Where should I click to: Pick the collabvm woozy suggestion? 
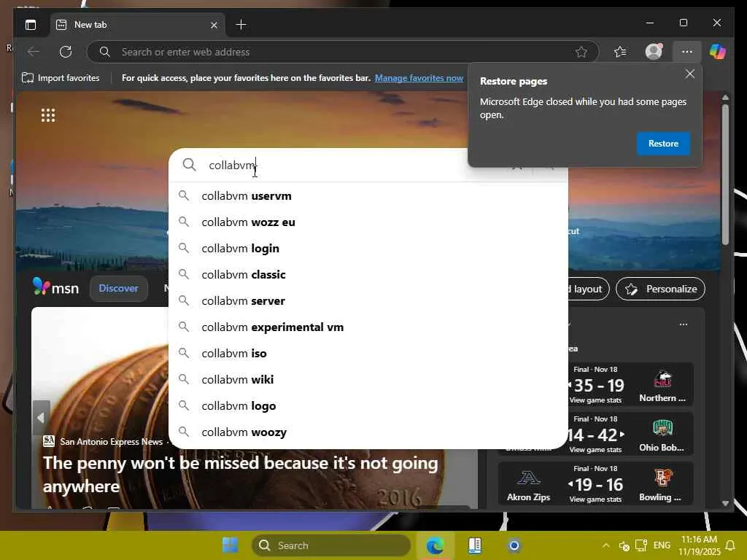click(x=368, y=432)
